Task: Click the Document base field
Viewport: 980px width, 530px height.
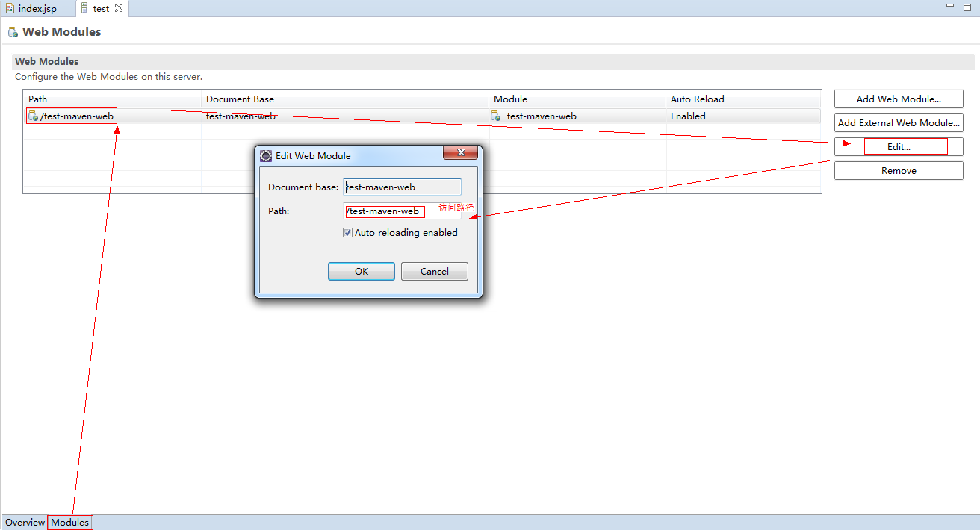Action: click(402, 187)
